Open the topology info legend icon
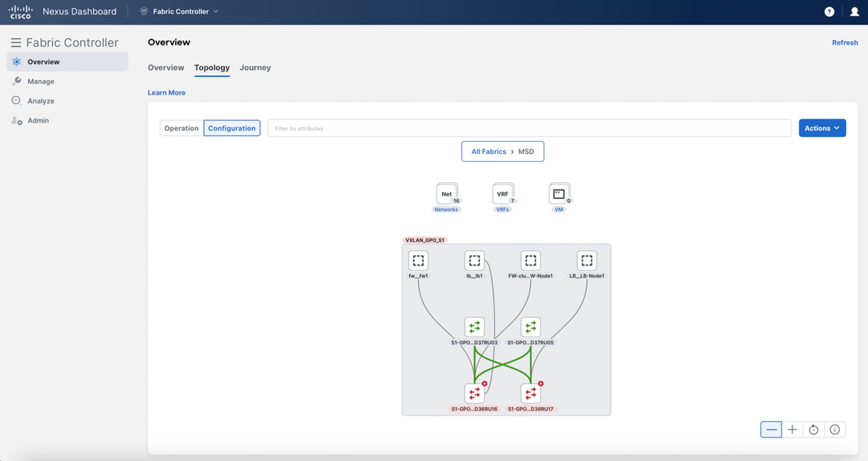 click(835, 429)
